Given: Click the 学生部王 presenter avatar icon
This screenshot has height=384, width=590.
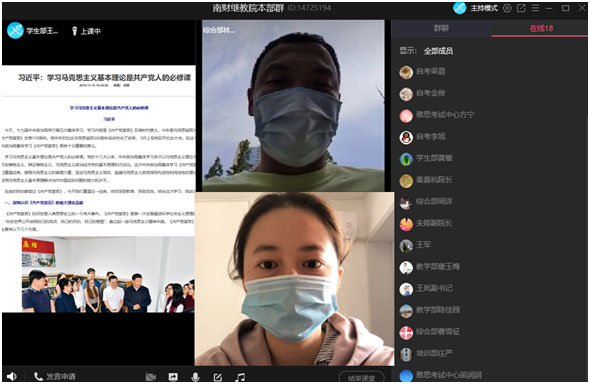Looking at the screenshot, I should coord(15,30).
